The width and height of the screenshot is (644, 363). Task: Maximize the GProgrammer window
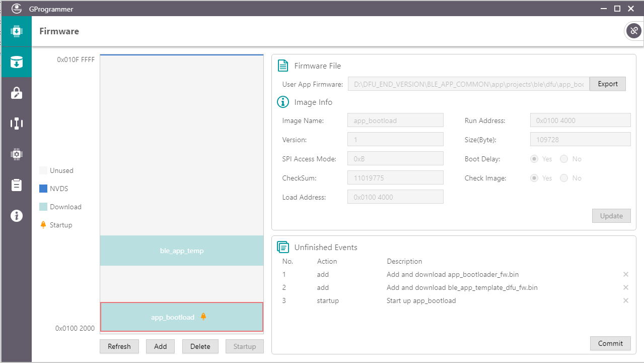(617, 8)
